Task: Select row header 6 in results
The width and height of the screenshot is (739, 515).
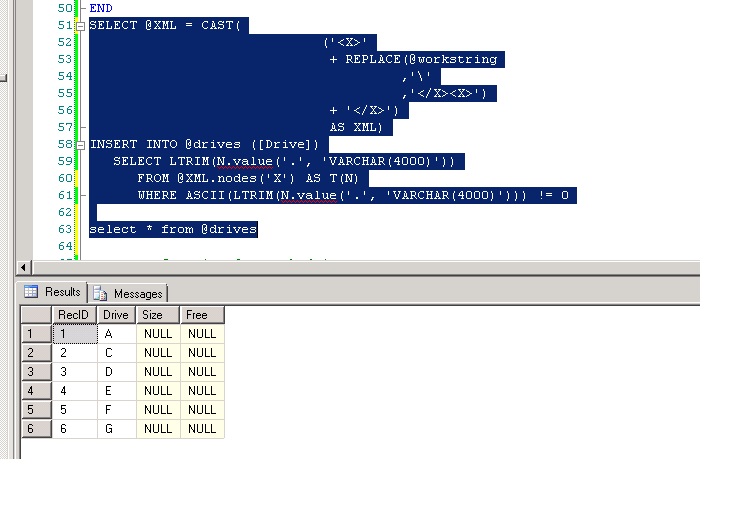Action: tap(36, 429)
